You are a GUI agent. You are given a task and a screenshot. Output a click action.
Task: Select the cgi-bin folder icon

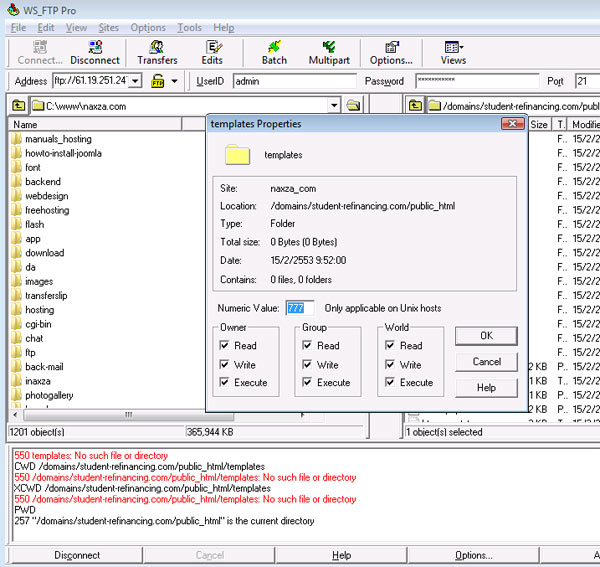pos(16,324)
